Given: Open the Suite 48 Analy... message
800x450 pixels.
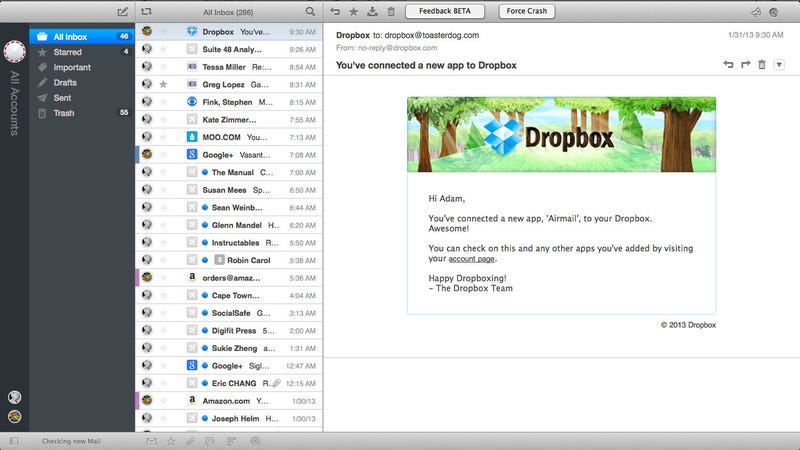Looking at the screenshot, I should tap(229, 49).
